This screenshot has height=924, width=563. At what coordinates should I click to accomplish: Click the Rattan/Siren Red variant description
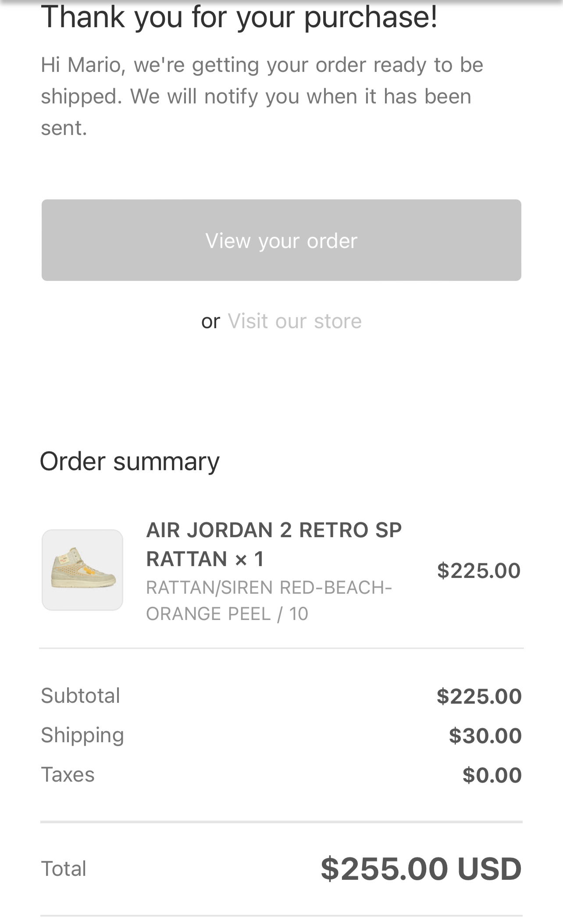tap(269, 600)
